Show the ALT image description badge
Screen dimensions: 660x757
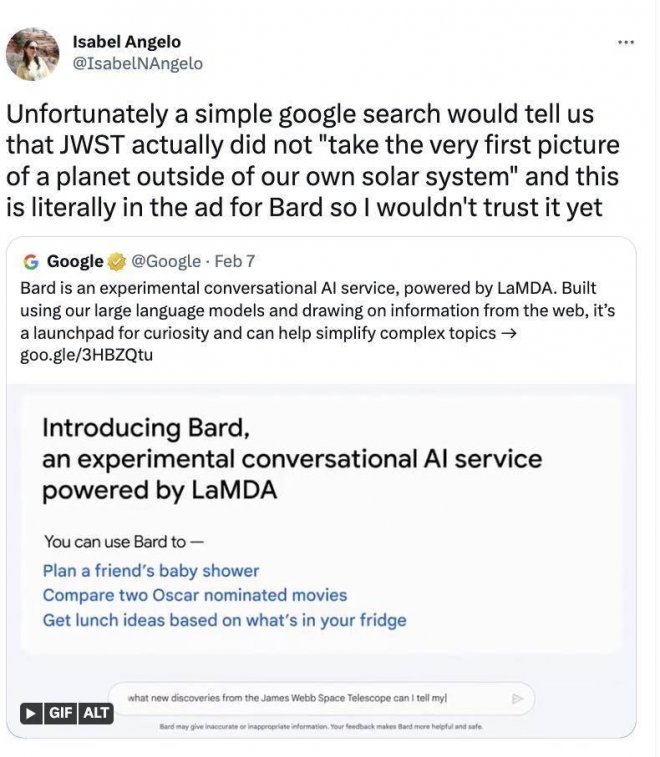point(97,713)
